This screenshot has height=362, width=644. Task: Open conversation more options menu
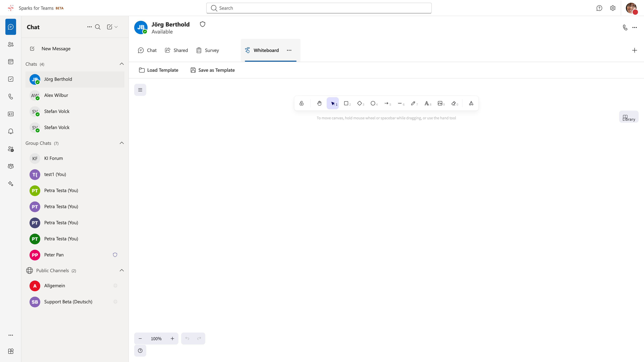point(634,27)
